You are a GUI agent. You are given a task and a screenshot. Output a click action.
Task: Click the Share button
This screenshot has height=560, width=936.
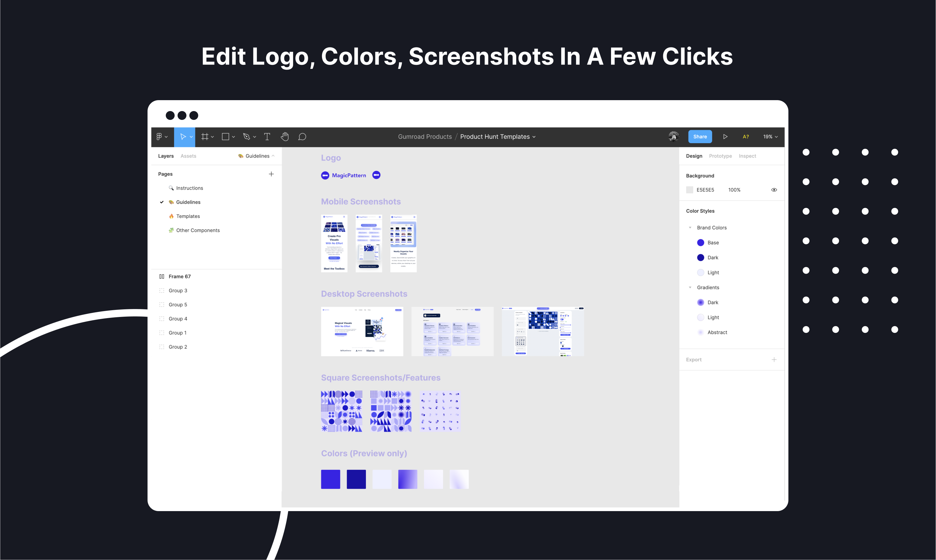[x=700, y=137]
